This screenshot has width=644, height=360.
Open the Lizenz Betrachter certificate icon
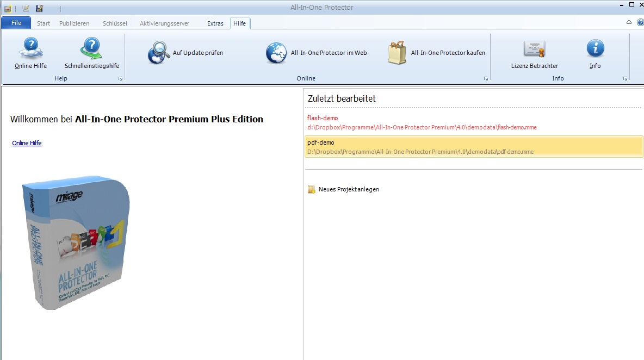tap(534, 48)
